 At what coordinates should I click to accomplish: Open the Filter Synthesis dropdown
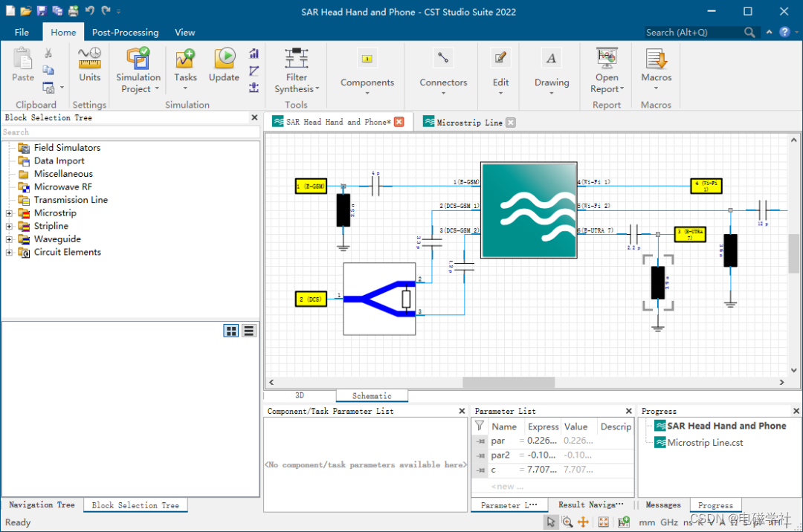(x=297, y=71)
